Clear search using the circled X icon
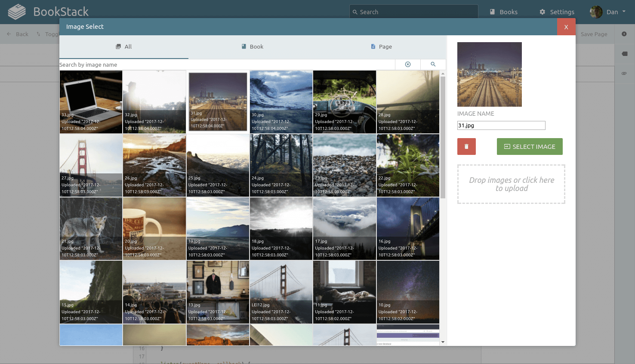The height and width of the screenshot is (364, 635). (407, 64)
